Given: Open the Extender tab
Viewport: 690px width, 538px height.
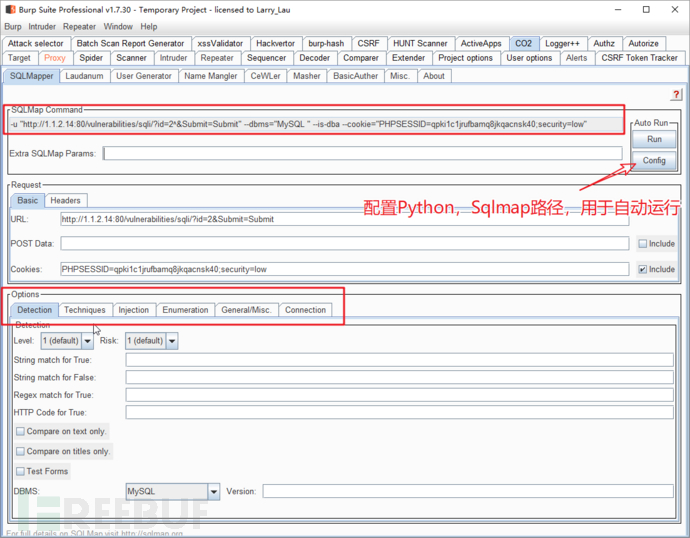Looking at the screenshot, I should click(408, 58).
